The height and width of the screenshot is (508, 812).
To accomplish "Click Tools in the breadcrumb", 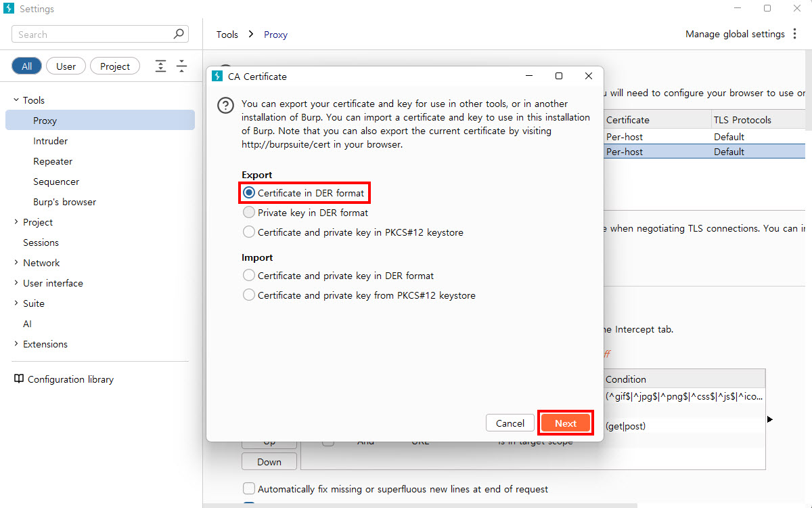I will pyautogui.click(x=227, y=35).
